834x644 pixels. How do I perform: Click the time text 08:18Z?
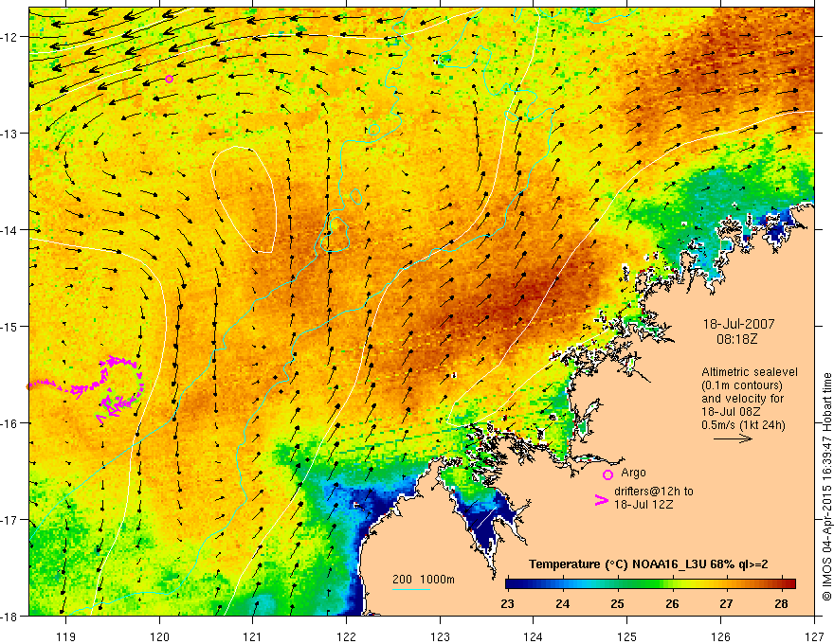pos(736,338)
